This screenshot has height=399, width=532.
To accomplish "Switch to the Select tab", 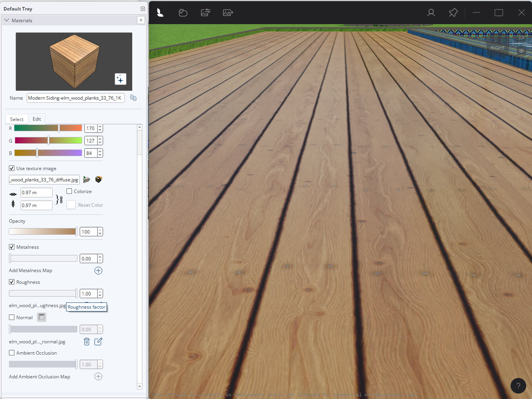I will pos(17,119).
